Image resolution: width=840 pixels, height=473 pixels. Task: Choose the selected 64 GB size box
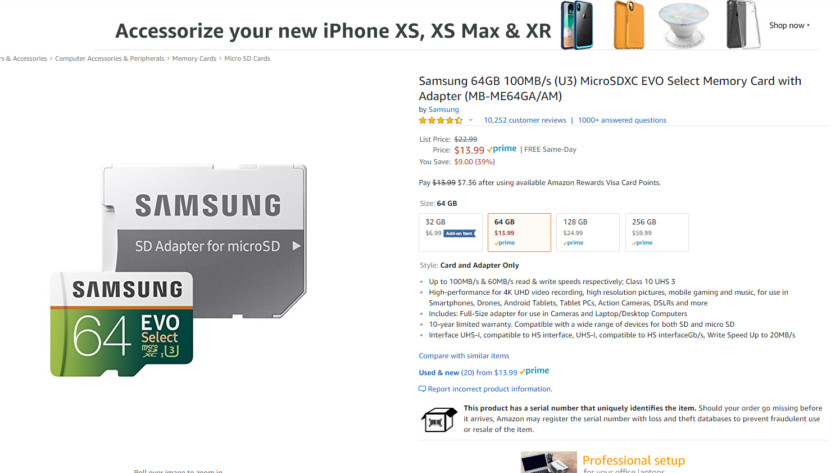tap(519, 232)
